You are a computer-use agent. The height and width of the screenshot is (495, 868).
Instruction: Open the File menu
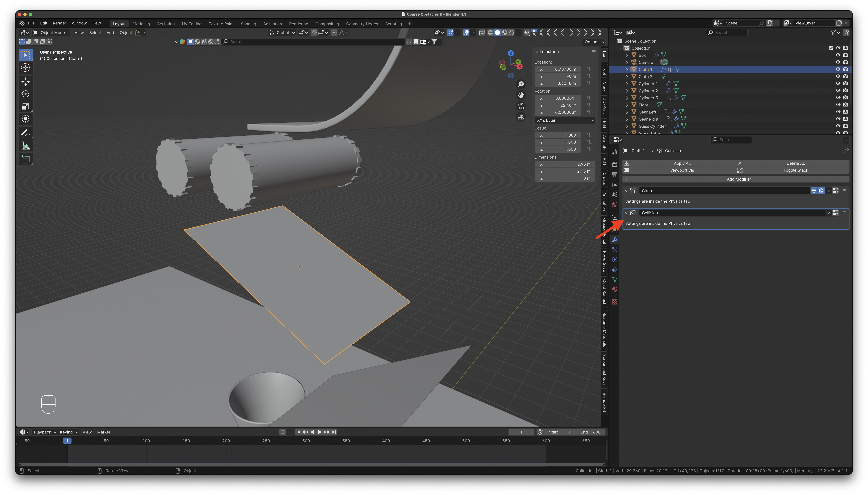click(31, 23)
